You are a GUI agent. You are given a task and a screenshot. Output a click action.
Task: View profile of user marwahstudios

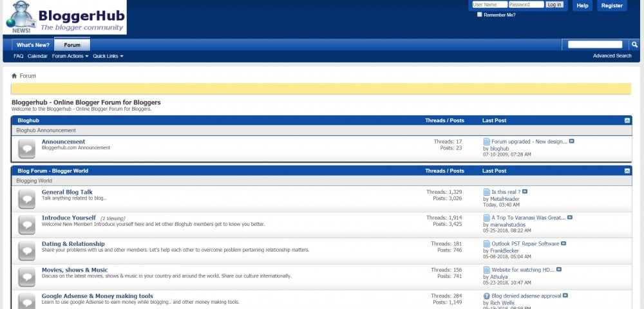pos(507,225)
